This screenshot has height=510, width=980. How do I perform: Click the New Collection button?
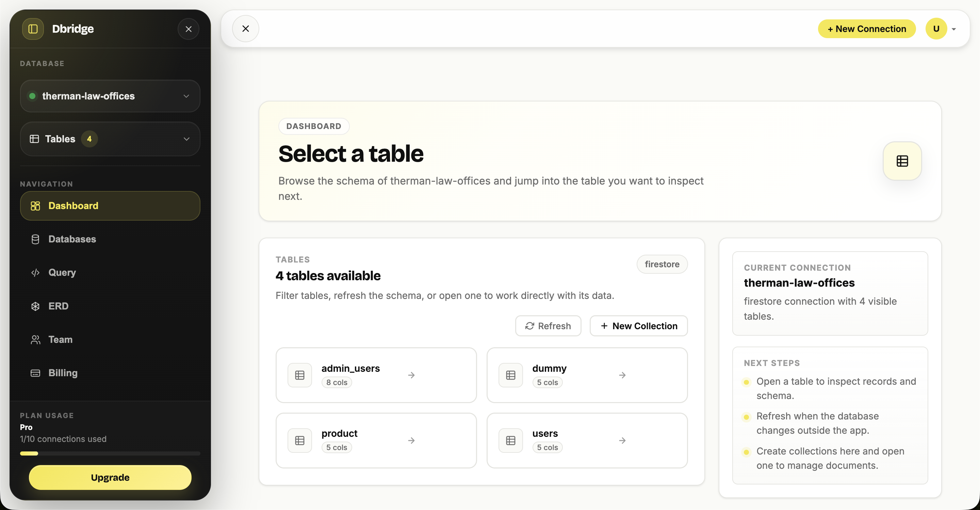pos(638,326)
